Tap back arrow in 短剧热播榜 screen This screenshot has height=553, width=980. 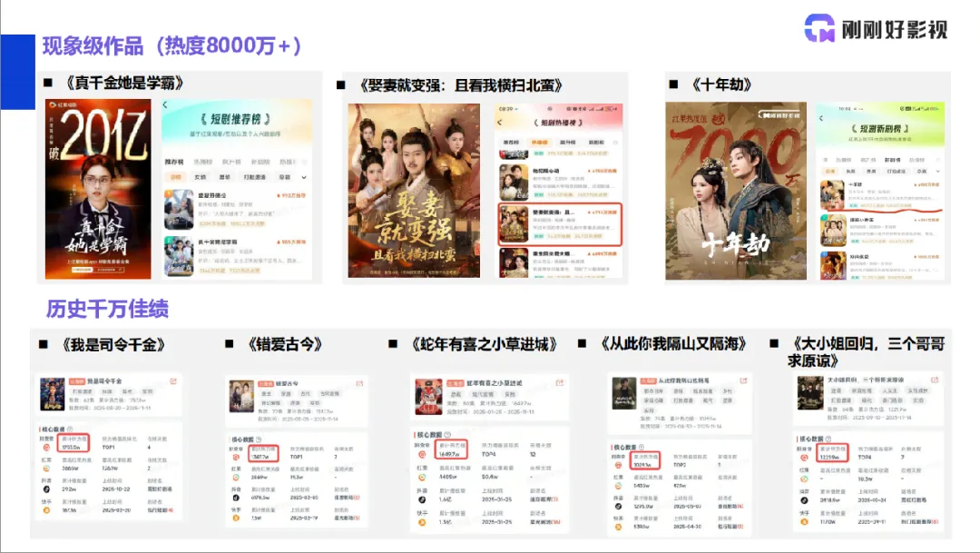coord(499,123)
